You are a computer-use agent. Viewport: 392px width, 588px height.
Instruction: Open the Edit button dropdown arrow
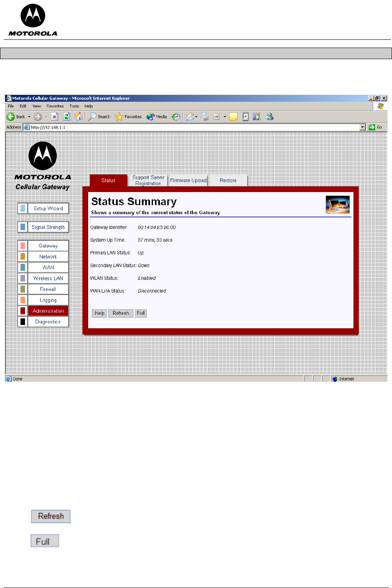tap(225, 117)
